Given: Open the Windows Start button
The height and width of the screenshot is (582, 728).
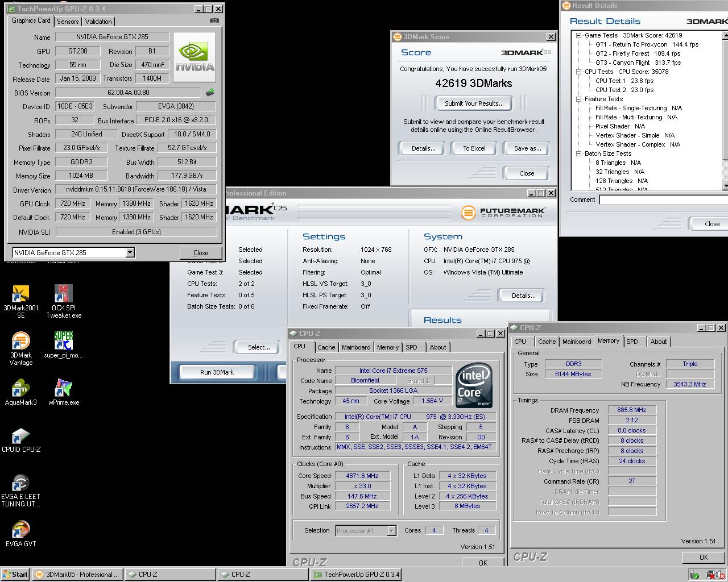Looking at the screenshot, I should (x=15, y=574).
